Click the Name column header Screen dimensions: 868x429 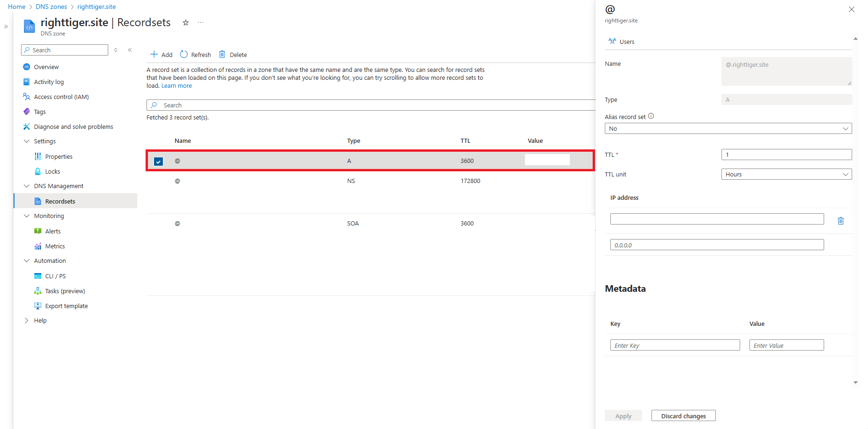182,141
